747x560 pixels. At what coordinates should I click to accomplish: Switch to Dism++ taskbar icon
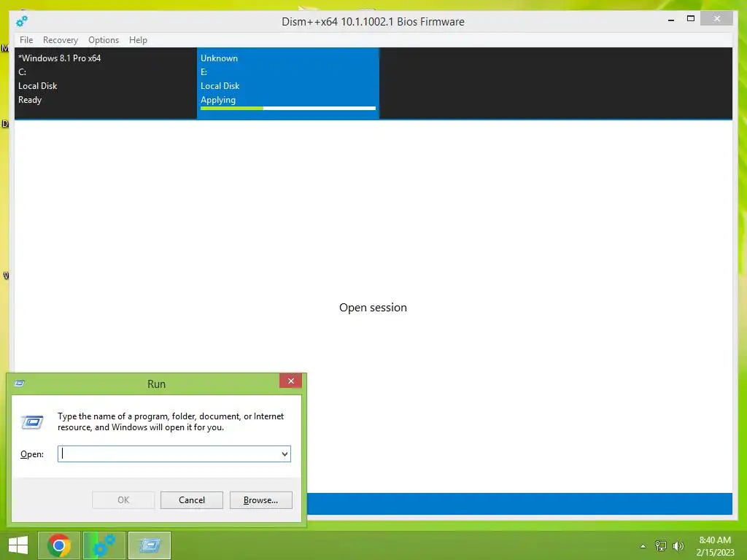click(x=104, y=545)
